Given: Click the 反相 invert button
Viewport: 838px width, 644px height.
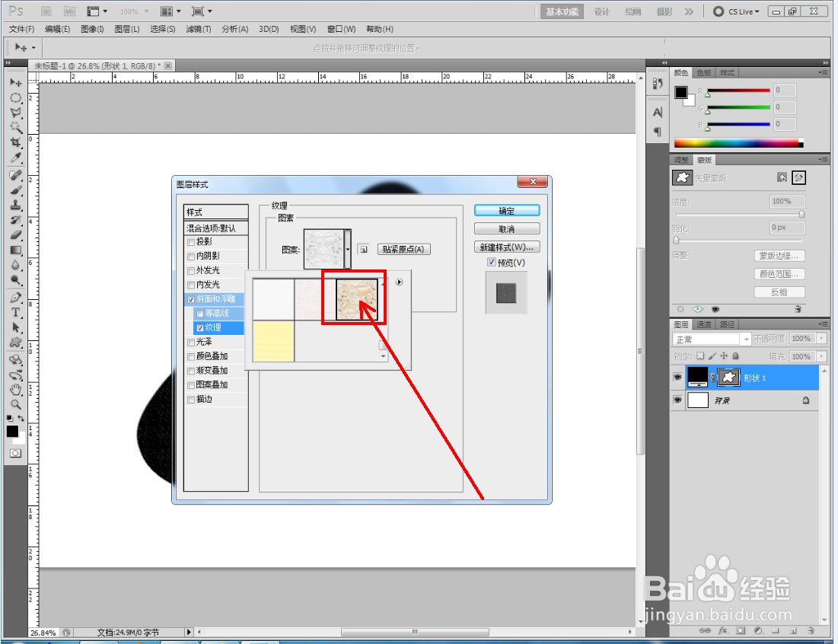Looking at the screenshot, I should point(779,292).
